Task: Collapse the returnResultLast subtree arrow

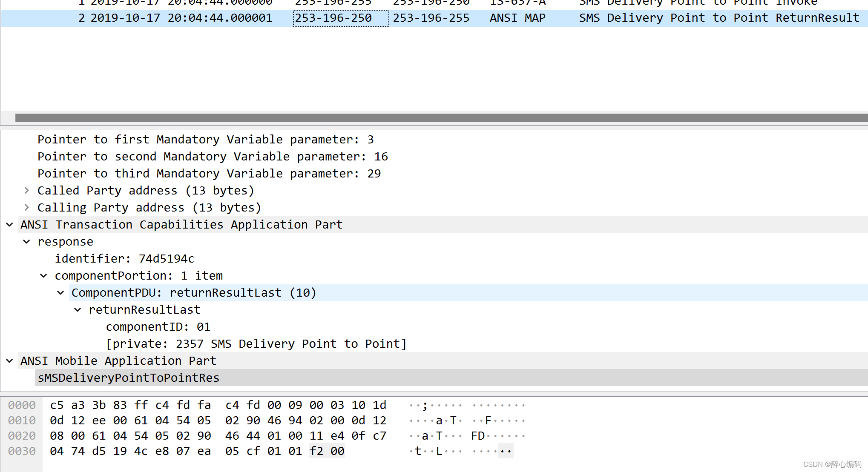Action: [78, 309]
